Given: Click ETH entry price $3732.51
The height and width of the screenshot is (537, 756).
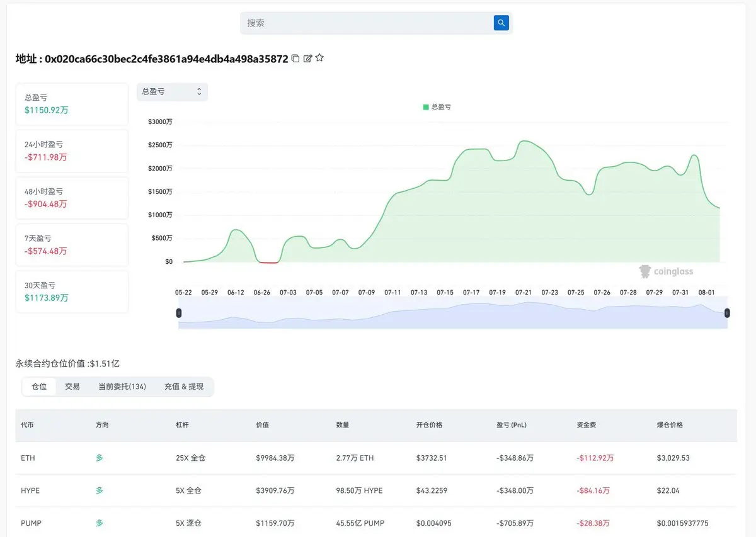Looking at the screenshot, I should point(432,458).
